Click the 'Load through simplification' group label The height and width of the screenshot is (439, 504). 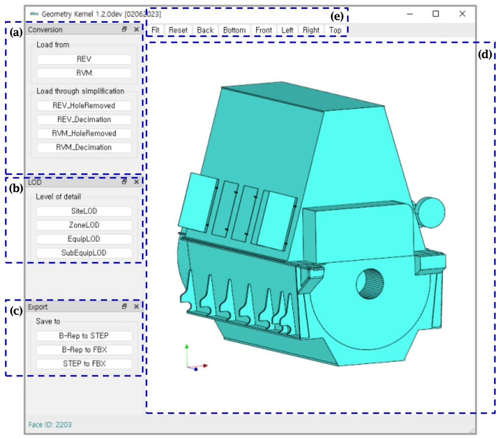[80, 91]
